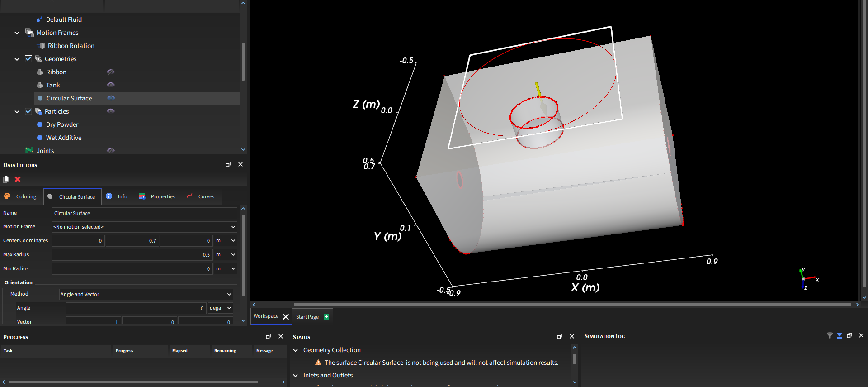Open the Angle unit dropdown
Screen dimensions: 868x387
click(x=221, y=308)
